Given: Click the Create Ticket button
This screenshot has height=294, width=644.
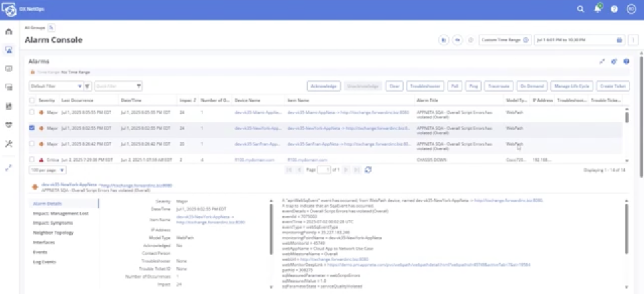Looking at the screenshot, I should coord(613,86).
